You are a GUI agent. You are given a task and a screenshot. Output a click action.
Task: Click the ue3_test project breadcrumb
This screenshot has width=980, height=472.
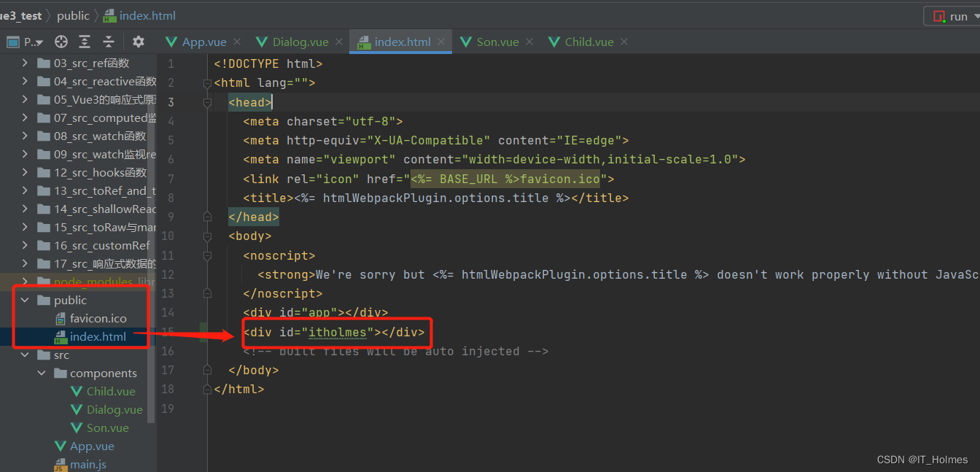pos(21,15)
